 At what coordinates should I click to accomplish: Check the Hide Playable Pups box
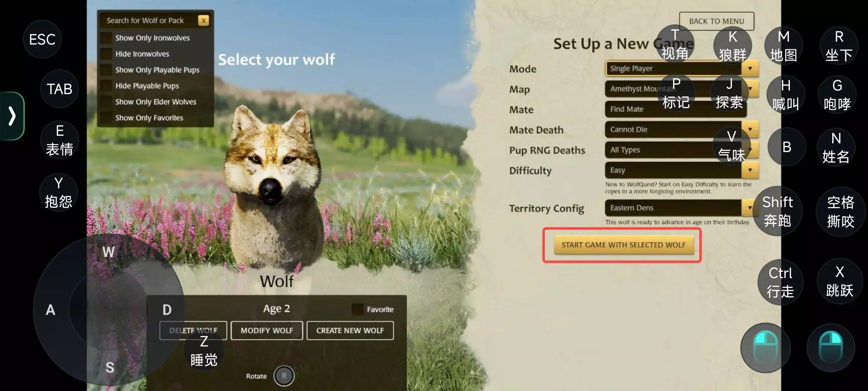[106, 86]
